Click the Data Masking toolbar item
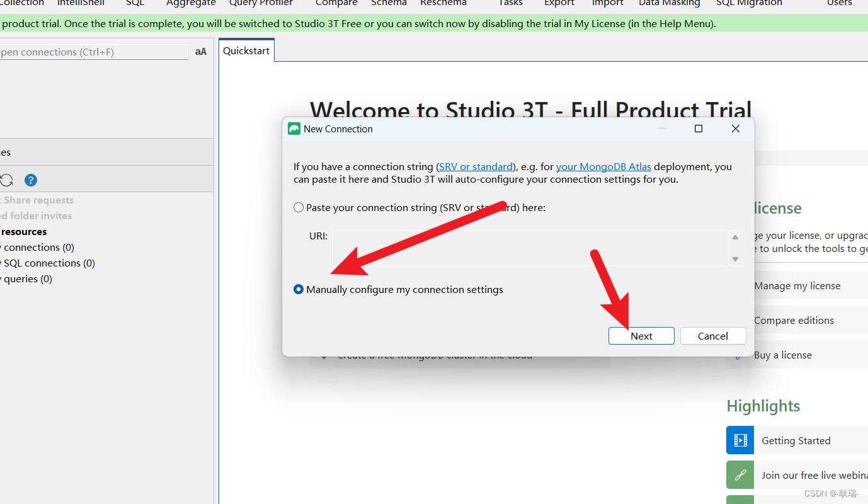 669,3
